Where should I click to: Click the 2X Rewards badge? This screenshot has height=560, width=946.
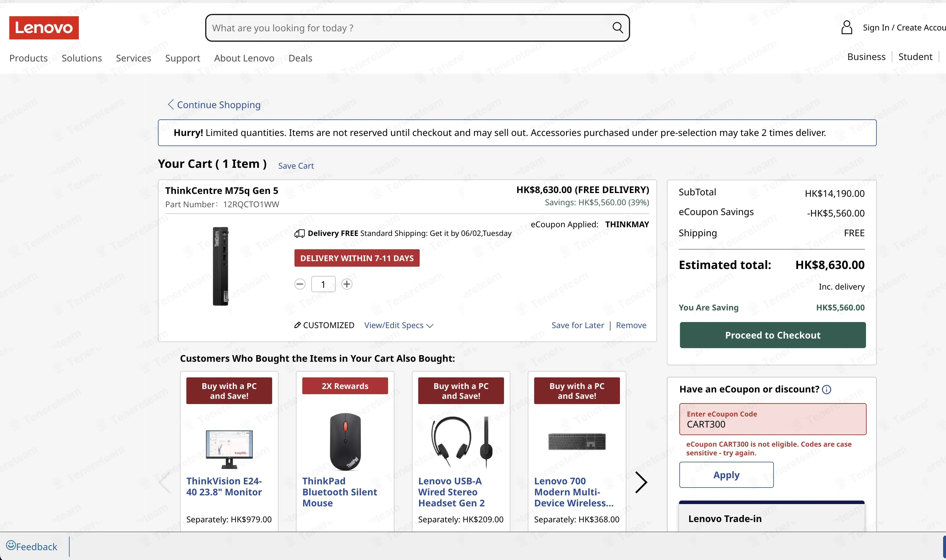coord(345,386)
